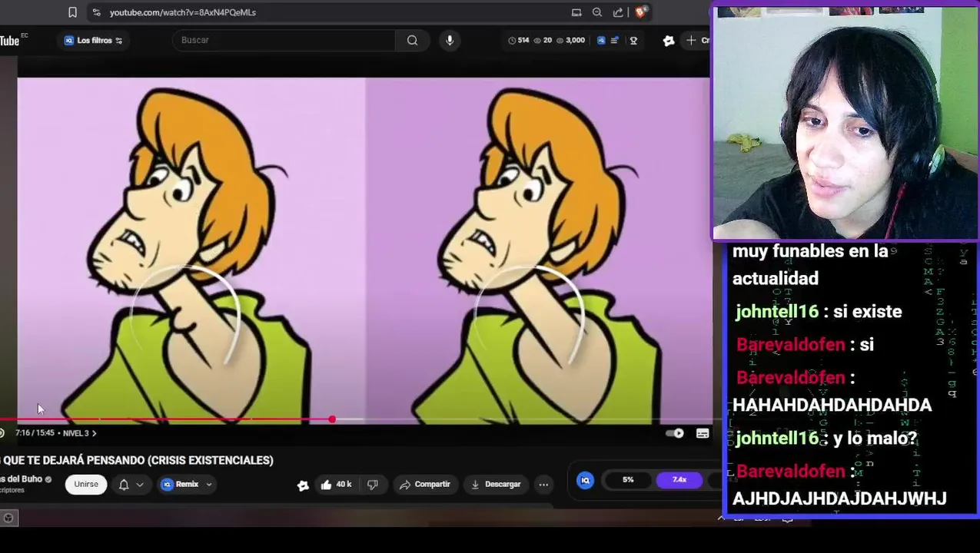Click the magnifying glass search button
Screen dimensions: 980x553
coord(412,40)
